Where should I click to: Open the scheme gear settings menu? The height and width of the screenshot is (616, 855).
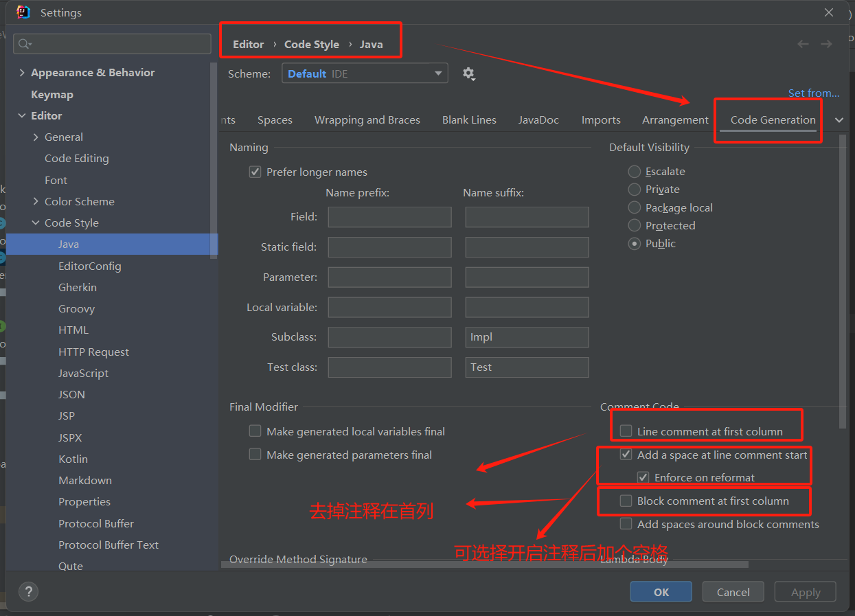469,73
